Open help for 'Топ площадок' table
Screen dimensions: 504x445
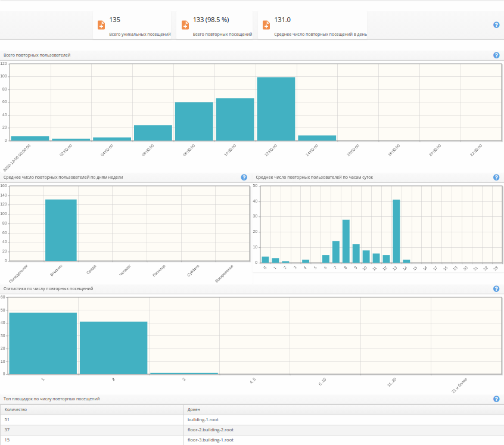tap(496, 399)
